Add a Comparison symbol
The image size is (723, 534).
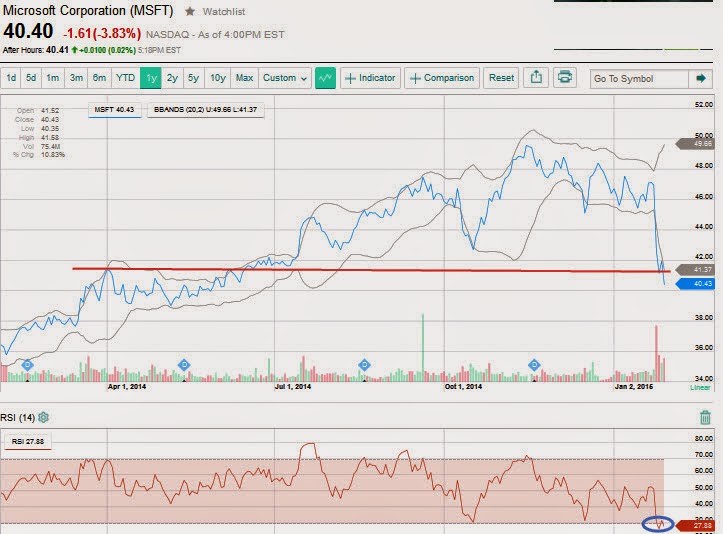[x=442, y=78]
